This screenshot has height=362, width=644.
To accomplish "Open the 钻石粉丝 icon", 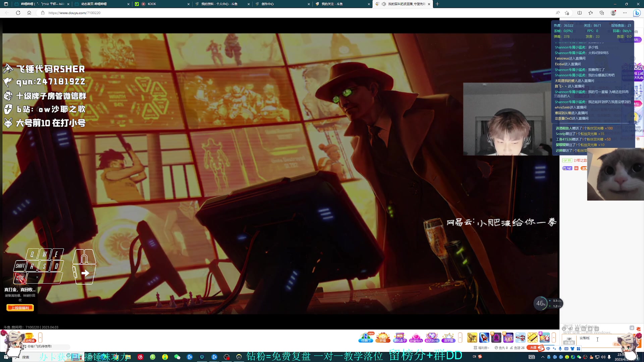I will point(432,338).
